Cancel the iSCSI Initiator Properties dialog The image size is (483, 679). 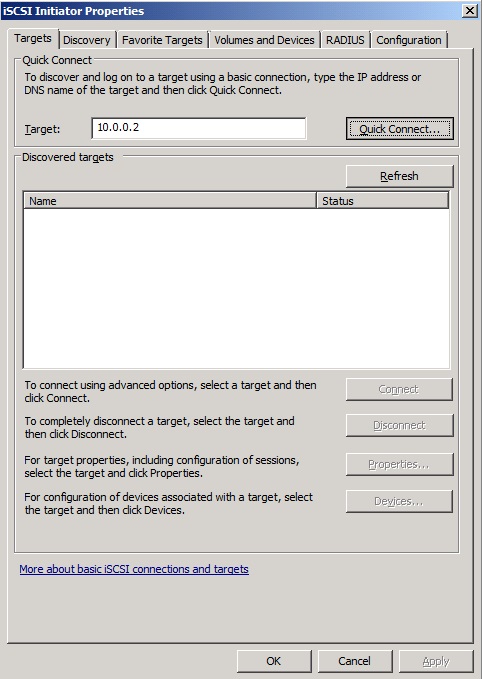355,661
